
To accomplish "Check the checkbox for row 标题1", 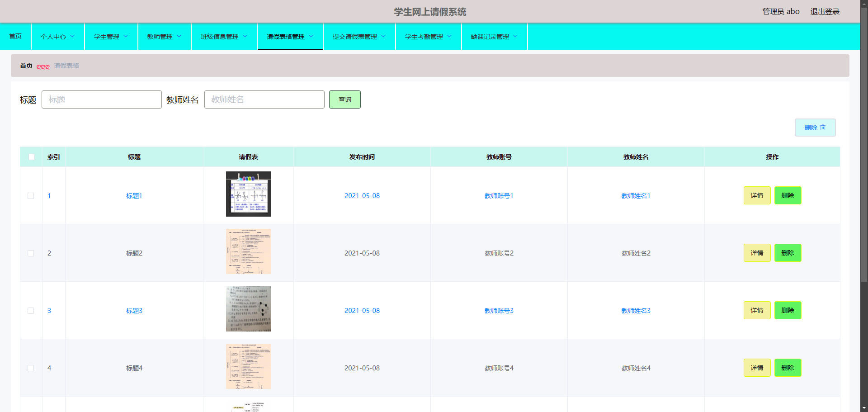I will [31, 196].
